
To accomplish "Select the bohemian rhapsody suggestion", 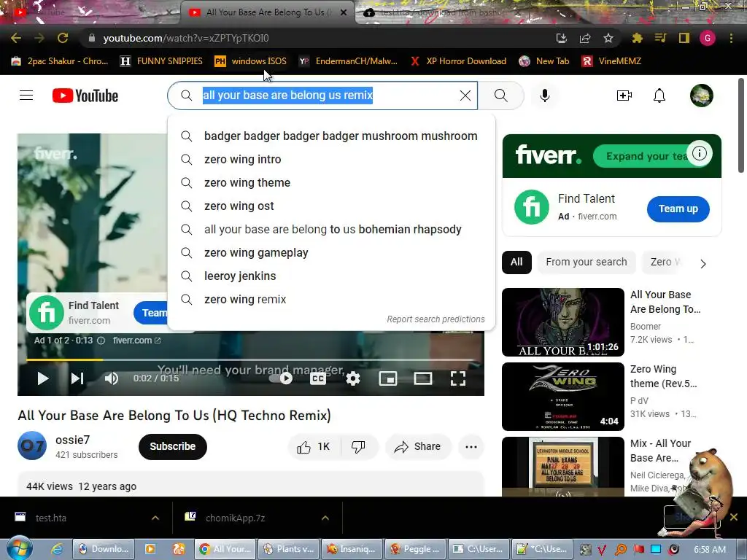I will [332, 230].
